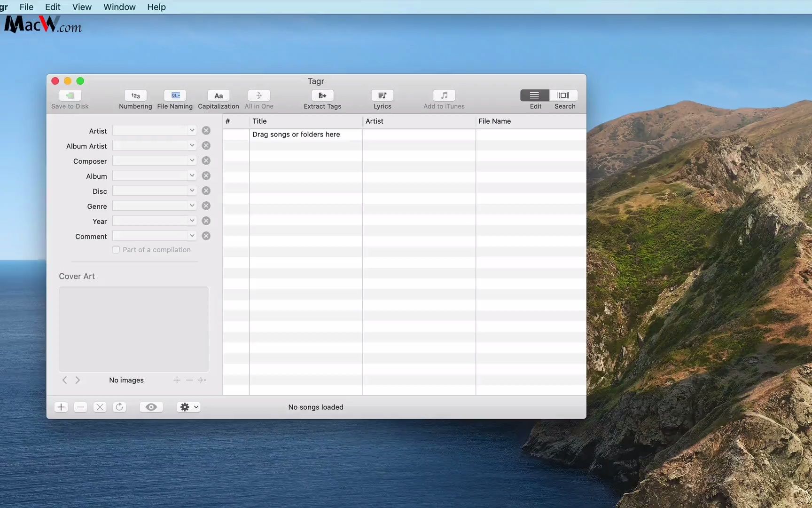Viewport: 812px width, 508px height.
Task: Toggle the preview eye button
Action: (151, 407)
